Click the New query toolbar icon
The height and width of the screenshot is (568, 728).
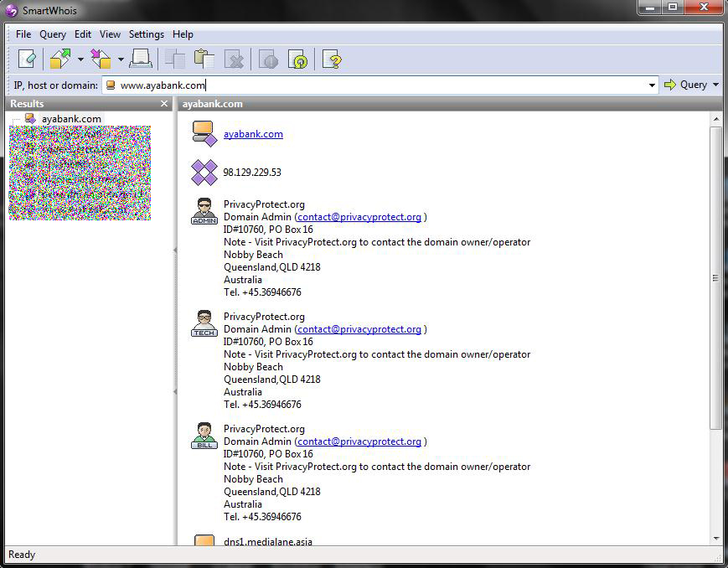tap(27, 59)
